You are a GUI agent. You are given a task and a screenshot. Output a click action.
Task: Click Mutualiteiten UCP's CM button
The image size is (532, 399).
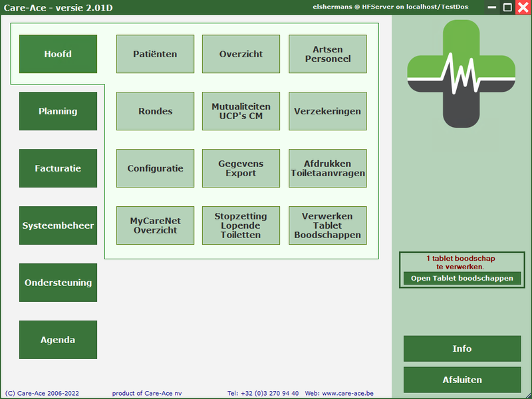(241, 111)
